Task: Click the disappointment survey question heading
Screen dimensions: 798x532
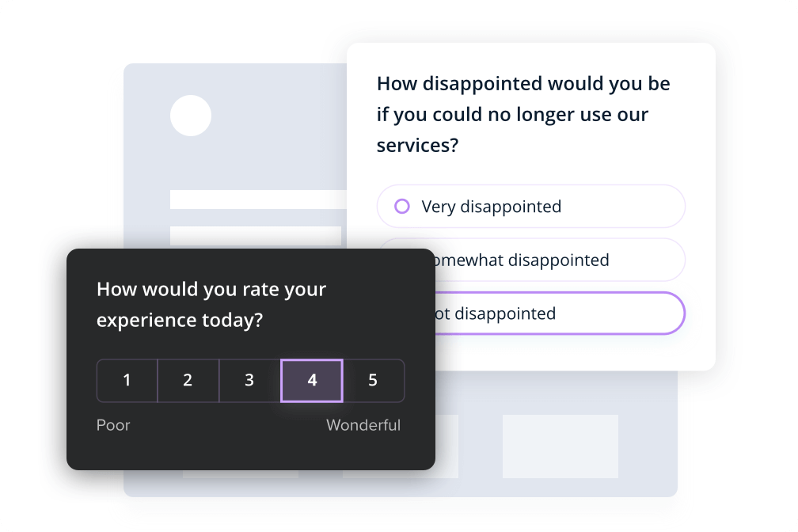Action: (523, 115)
